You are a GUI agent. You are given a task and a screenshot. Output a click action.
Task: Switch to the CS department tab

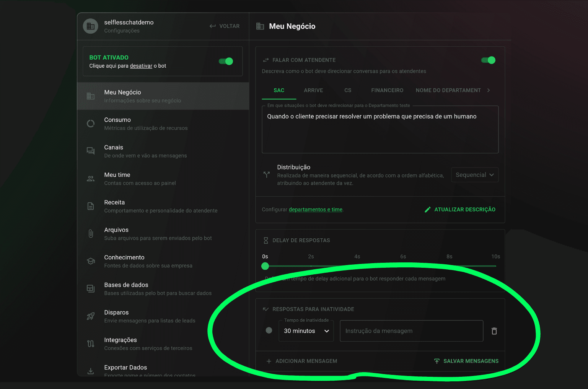pyautogui.click(x=348, y=90)
